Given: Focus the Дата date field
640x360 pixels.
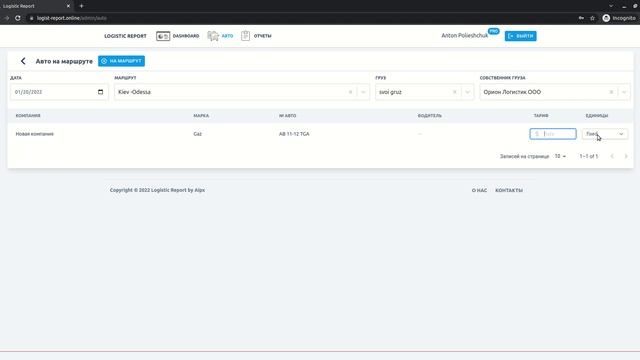Looking at the screenshot, I should (x=59, y=92).
